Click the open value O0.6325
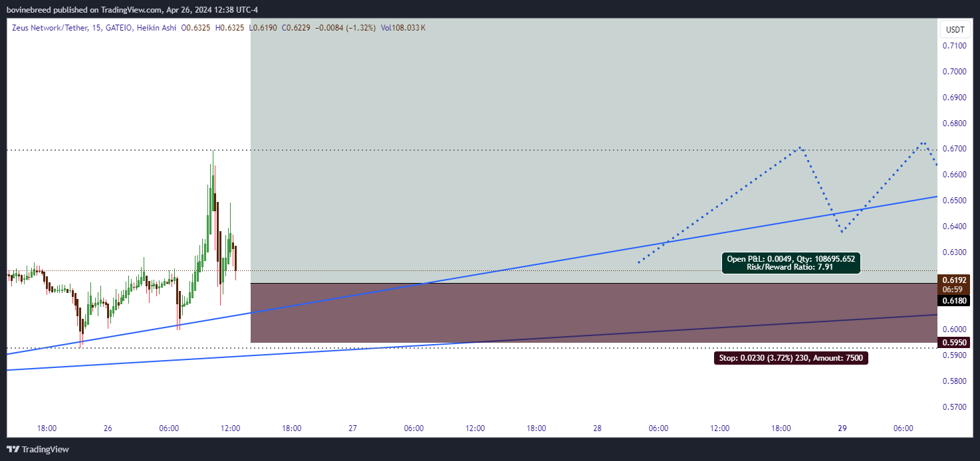Image resolution: width=980 pixels, height=461 pixels. (196, 28)
